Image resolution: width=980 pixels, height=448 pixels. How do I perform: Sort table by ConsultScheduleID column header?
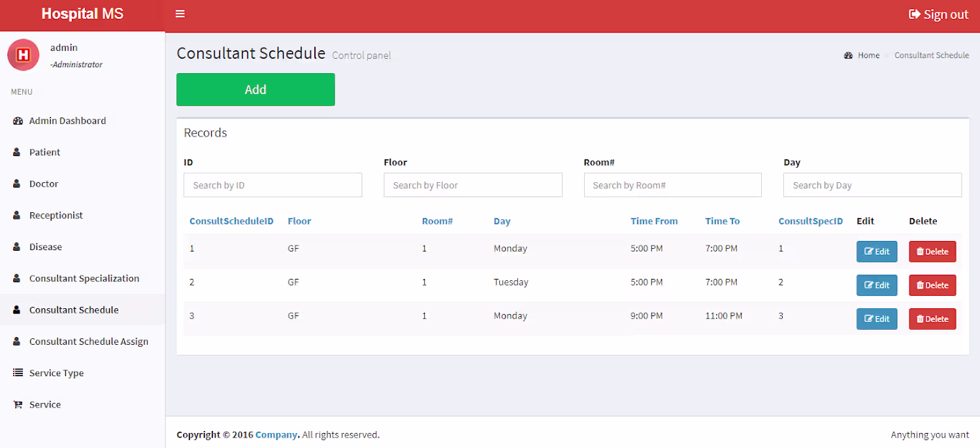(231, 221)
